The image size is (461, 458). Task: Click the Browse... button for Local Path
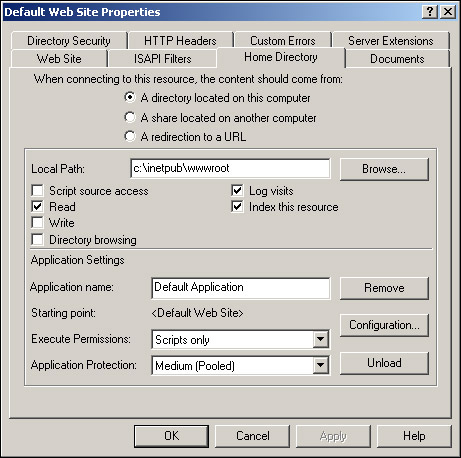tap(384, 169)
